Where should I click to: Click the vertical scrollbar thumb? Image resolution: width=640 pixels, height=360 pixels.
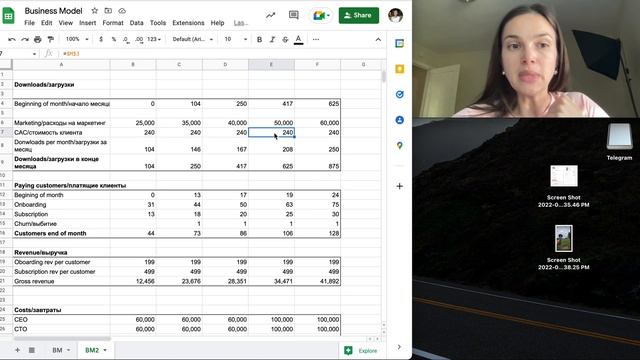[384, 76]
